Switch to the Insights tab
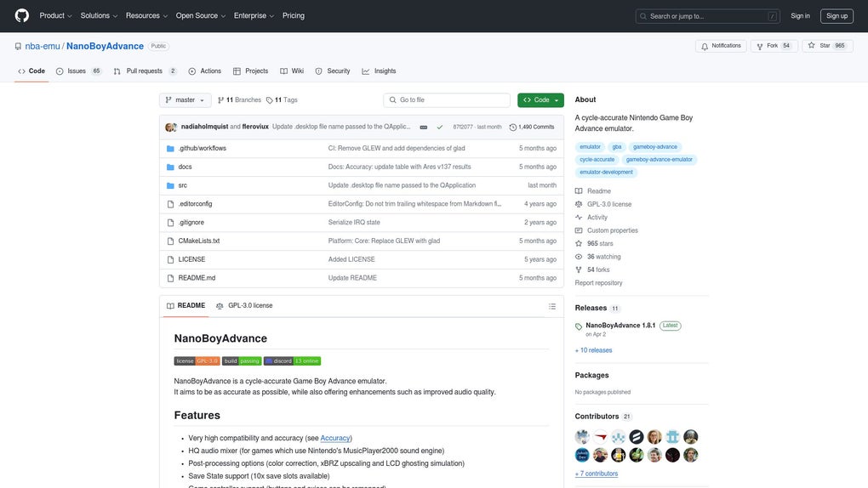Image resolution: width=868 pixels, height=488 pixels. [x=380, y=71]
